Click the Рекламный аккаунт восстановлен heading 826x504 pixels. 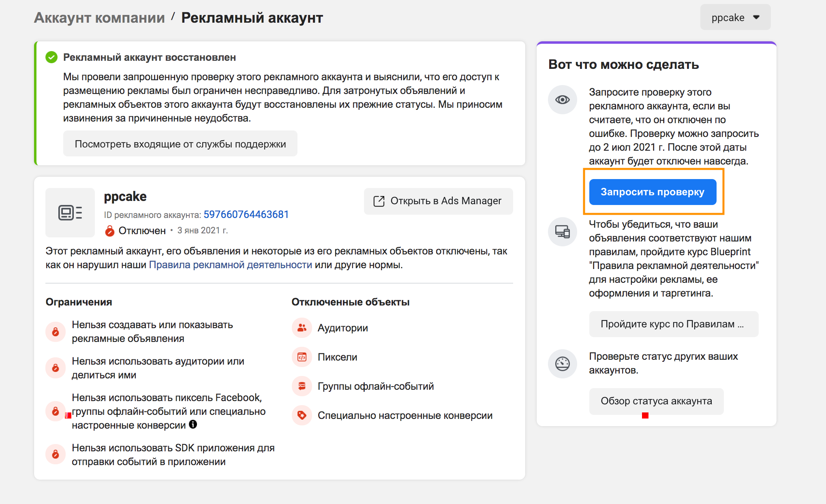coord(150,57)
